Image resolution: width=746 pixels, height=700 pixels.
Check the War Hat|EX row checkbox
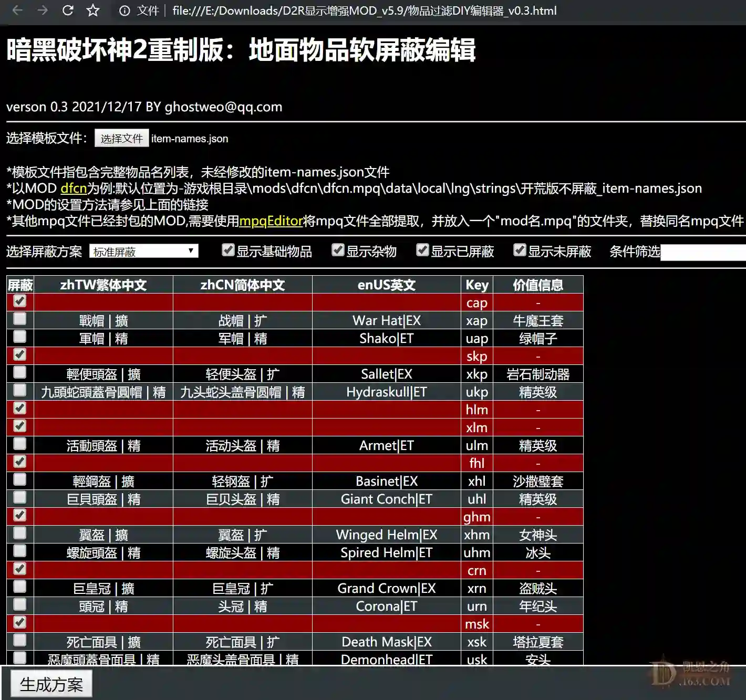(19, 320)
